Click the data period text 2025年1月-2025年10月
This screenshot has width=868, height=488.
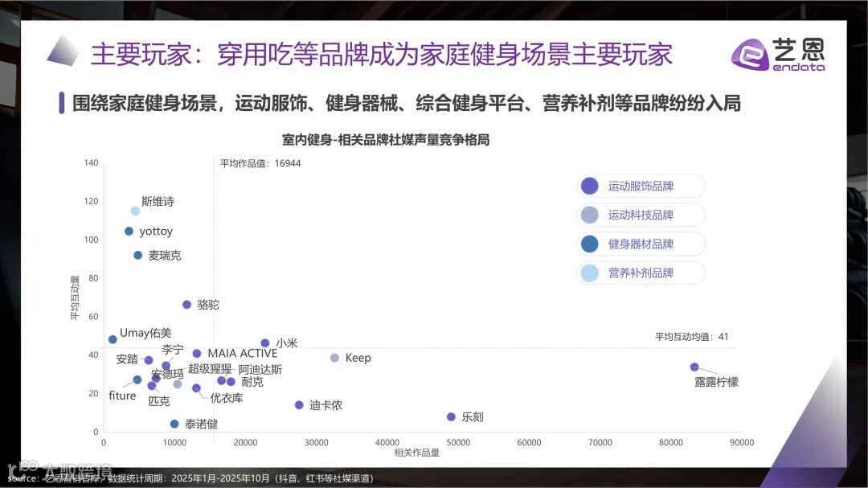tap(220, 478)
